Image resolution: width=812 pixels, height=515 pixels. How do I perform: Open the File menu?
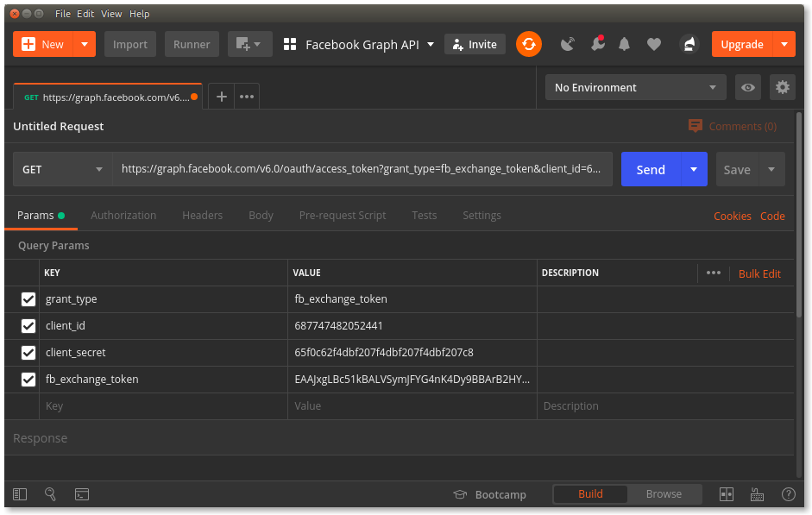pos(63,14)
